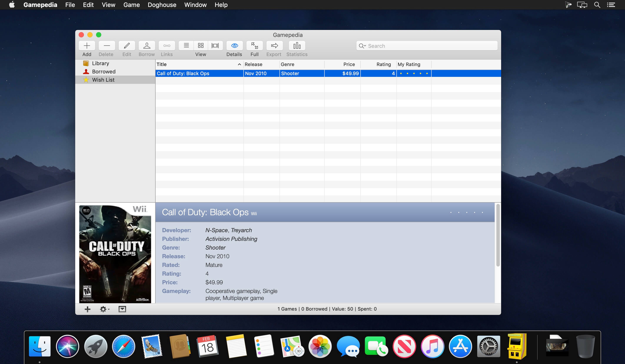This screenshot has height=364, width=625.
Task: Set My Rating dots in details header
Action: coord(466,212)
